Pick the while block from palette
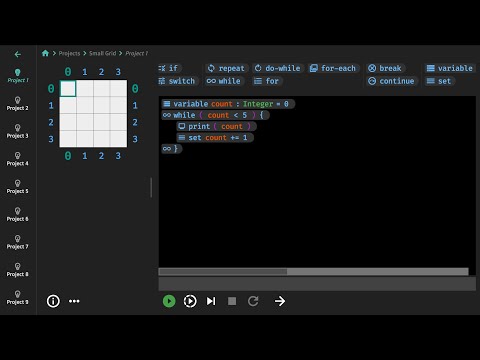The height and width of the screenshot is (360, 480). [224, 81]
